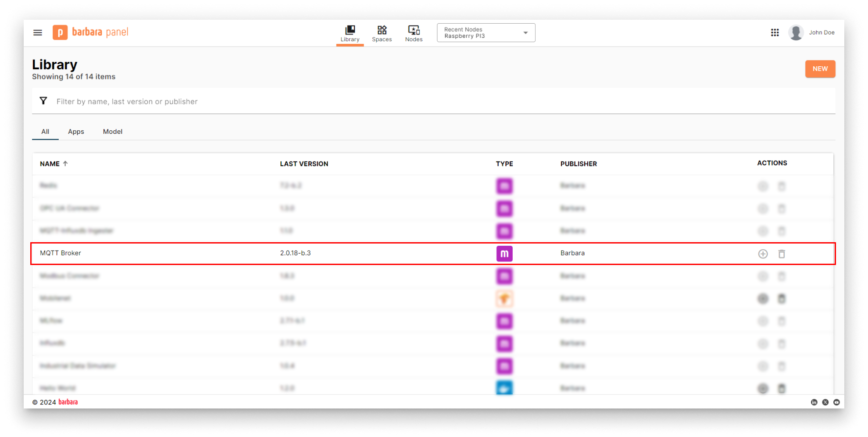Click the filter funnel icon in search bar
This screenshot has width=868, height=437.
[43, 100]
